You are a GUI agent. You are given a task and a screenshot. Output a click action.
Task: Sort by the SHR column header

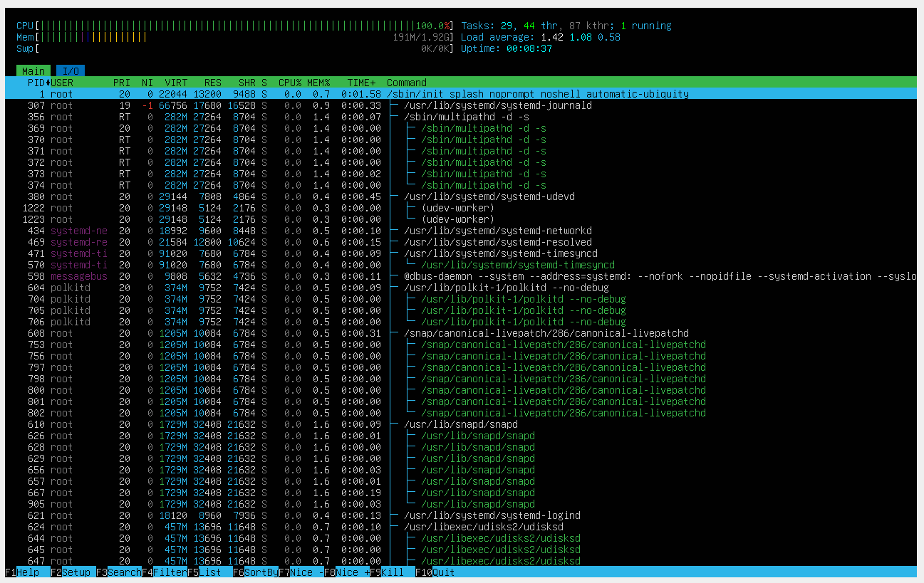tap(247, 83)
